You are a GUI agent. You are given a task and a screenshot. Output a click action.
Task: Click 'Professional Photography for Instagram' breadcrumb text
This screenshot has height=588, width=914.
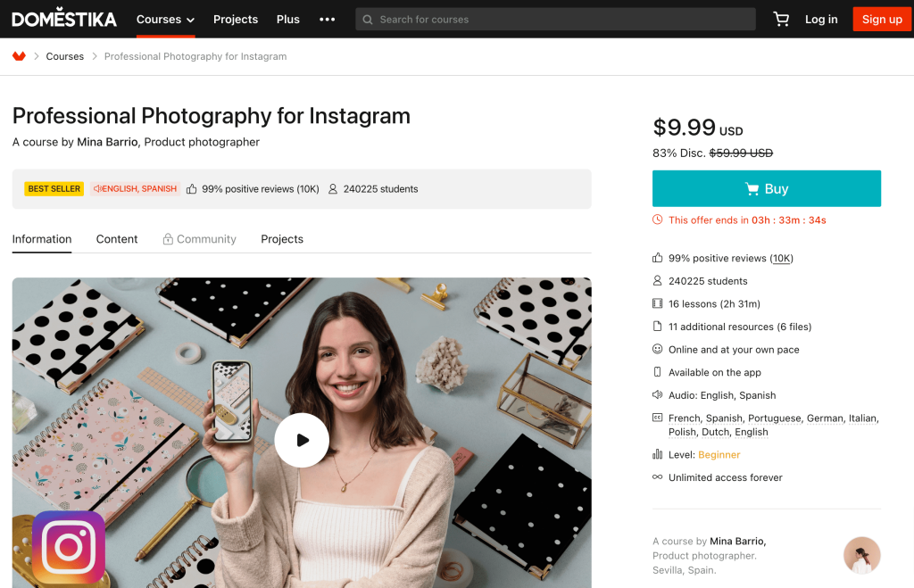(x=195, y=56)
